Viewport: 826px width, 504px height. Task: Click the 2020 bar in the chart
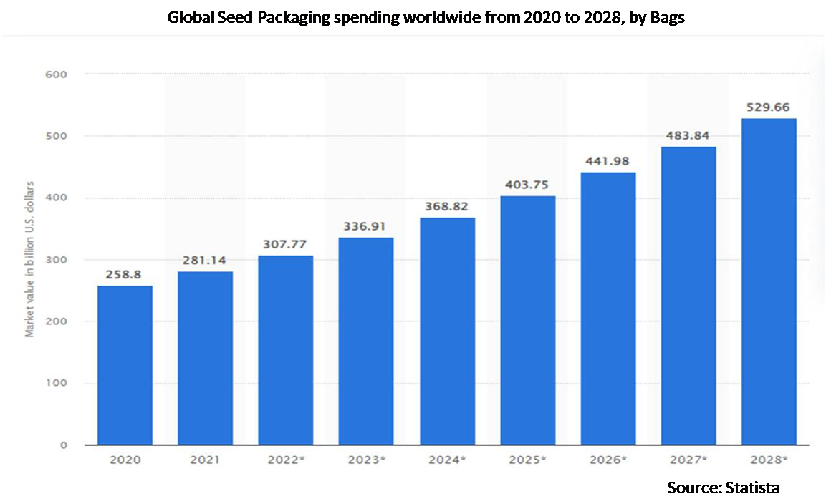[125, 365]
